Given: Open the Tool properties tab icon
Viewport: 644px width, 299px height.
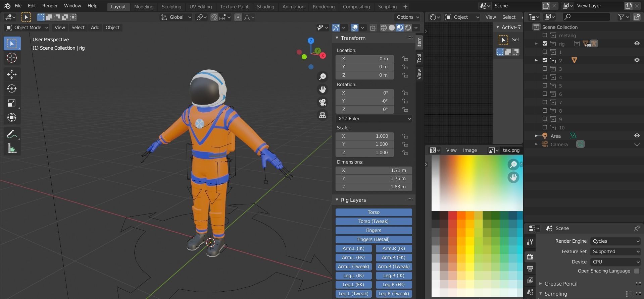Looking at the screenshot, I should click(530, 242).
